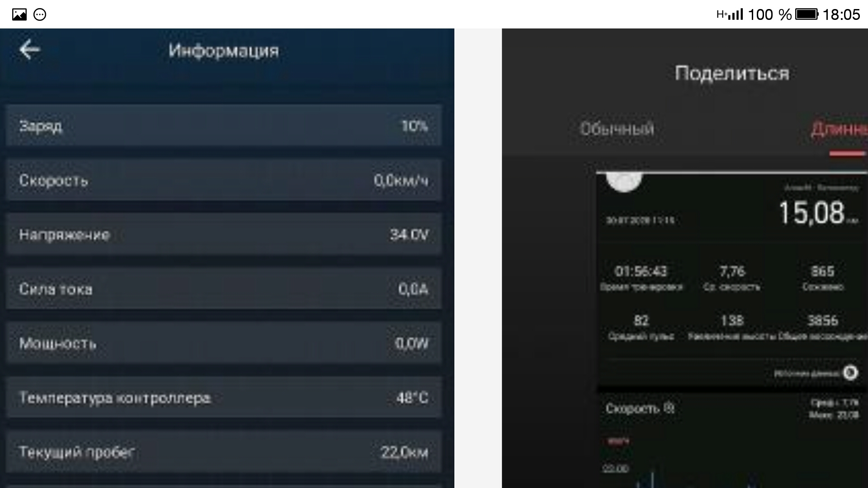Select the Текущий пробег 22,0км row
Screen dimensions: 868x488
click(x=224, y=452)
